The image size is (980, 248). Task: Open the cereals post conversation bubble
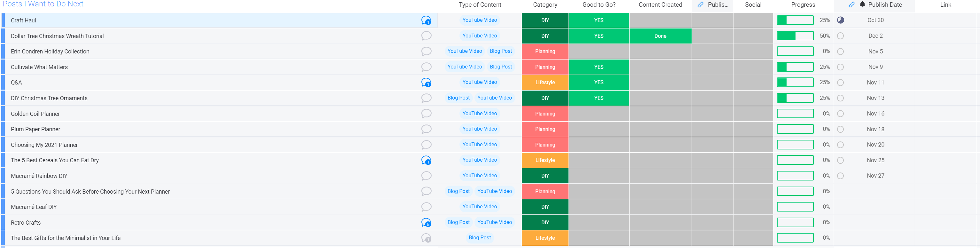coord(426,160)
